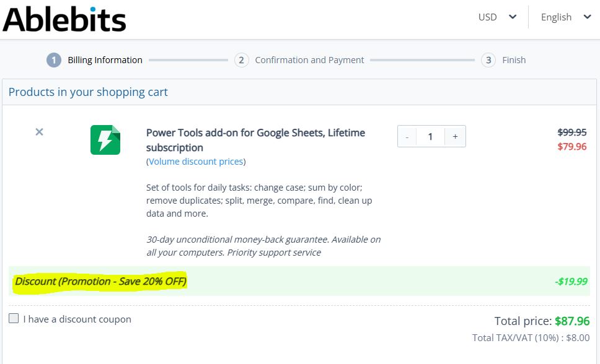Screen dimensions: 600x364
Task: Go to Billing Information step 1
Action: [94, 60]
